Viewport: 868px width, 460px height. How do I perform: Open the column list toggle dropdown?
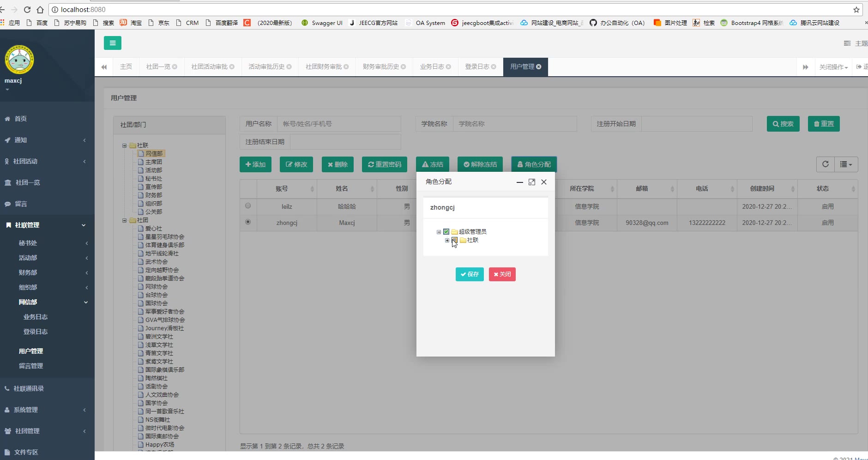tap(846, 164)
